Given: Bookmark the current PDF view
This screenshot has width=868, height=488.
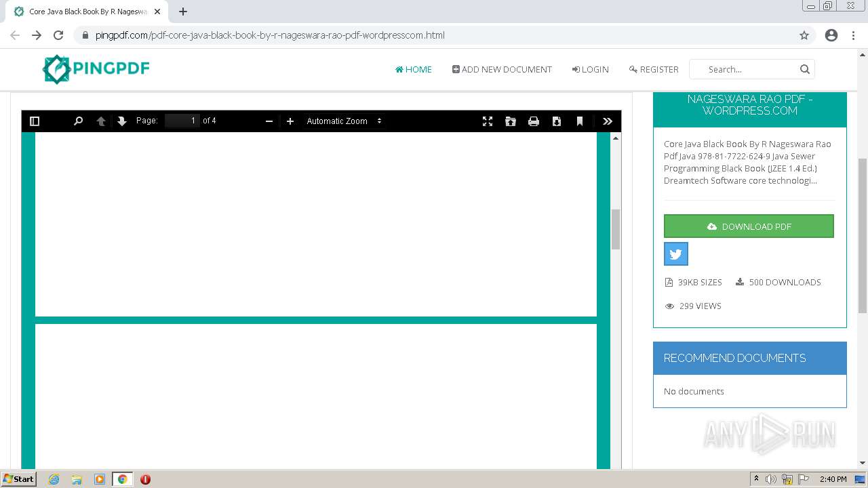Looking at the screenshot, I should pos(580,121).
